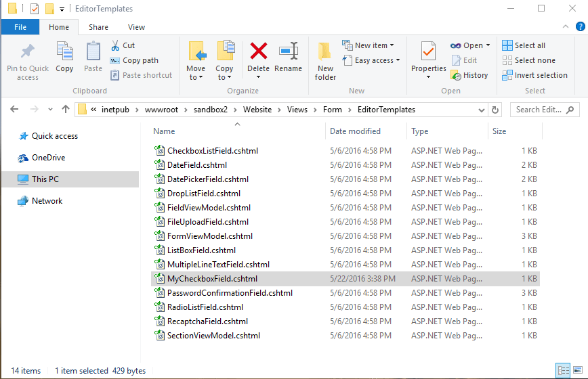Cut the selected file with scissors icon
This screenshot has width=588, height=379.
point(123,45)
